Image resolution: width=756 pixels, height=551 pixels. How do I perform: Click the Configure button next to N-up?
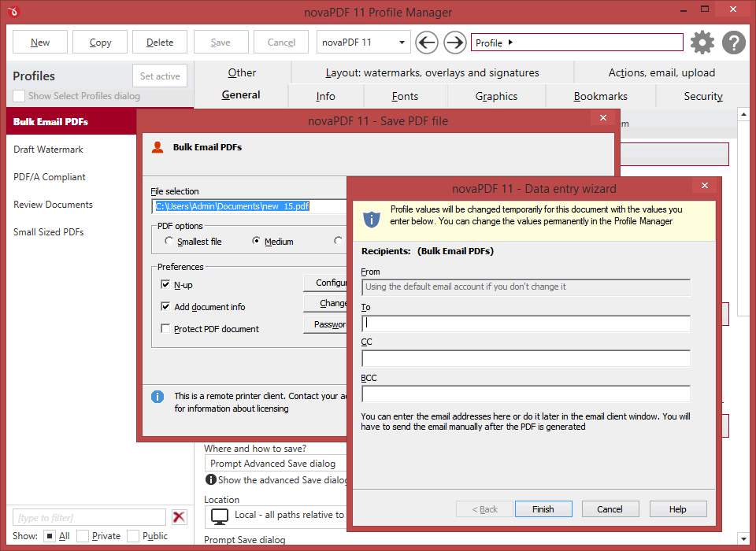pyautogui.click(x=325, y=283)
